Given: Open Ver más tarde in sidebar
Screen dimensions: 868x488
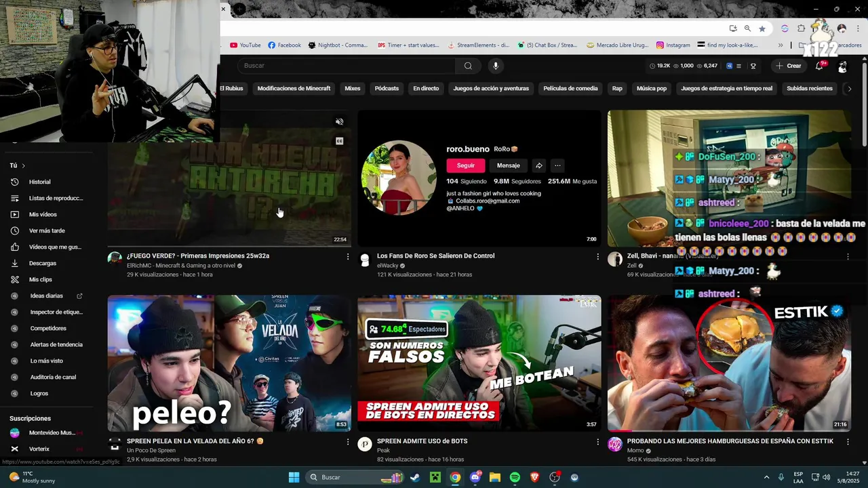Looking at the screenshot, I should pyautogui.click(x=46, y=230).
